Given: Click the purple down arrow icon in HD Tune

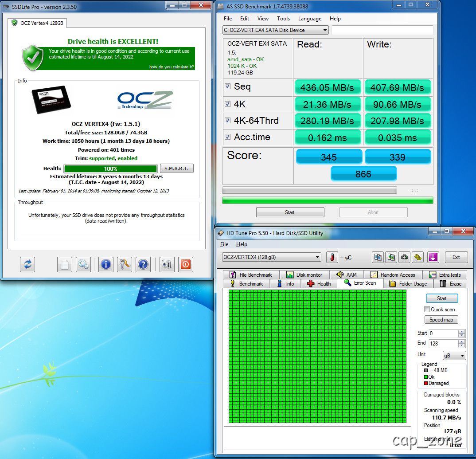Looking at the screenshot, I should pyautogui.click(x=433, y=257).
